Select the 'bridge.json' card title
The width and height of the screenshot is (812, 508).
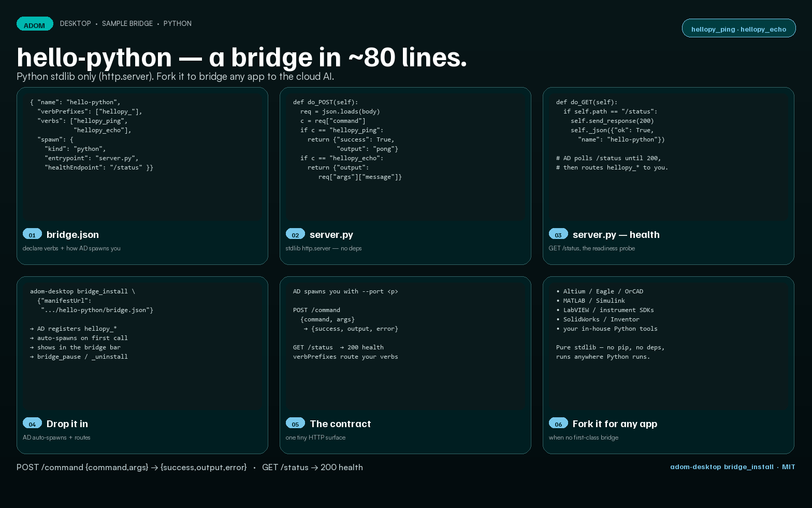pos(72,235)
